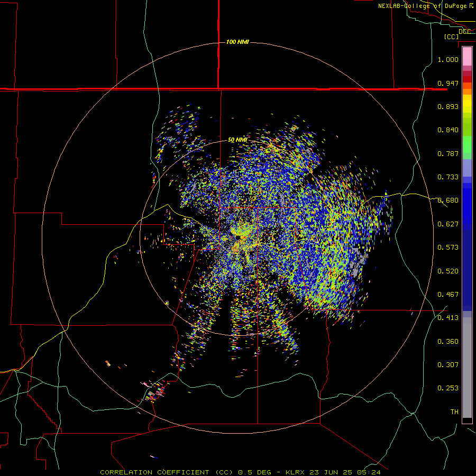This screenshot has height=476, width=476.
Task: Click the 0.680 legend value
Action: [x=448, y=200]
